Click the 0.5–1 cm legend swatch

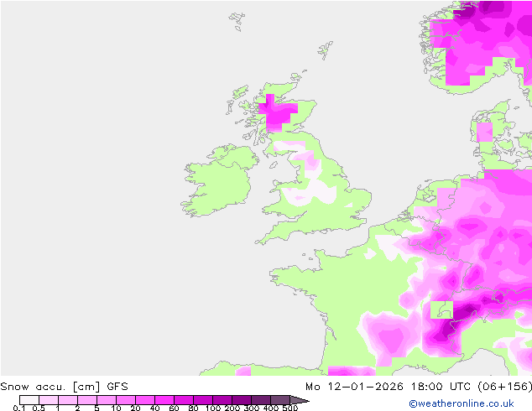coord(49,400)
